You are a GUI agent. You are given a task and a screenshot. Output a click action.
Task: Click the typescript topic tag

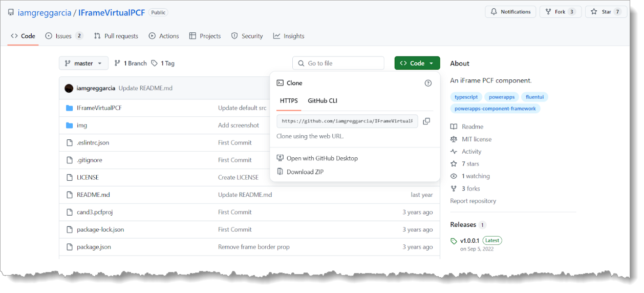click(x=466, y=97)
